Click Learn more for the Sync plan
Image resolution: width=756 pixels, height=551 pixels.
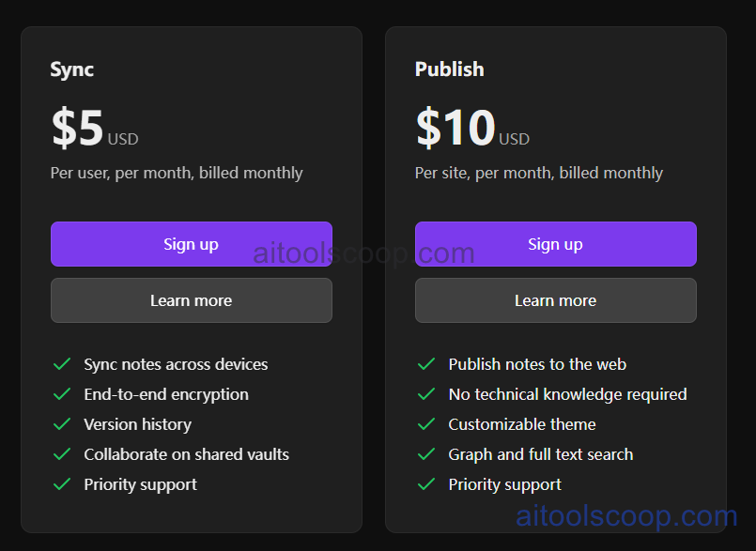click(191, 300)
